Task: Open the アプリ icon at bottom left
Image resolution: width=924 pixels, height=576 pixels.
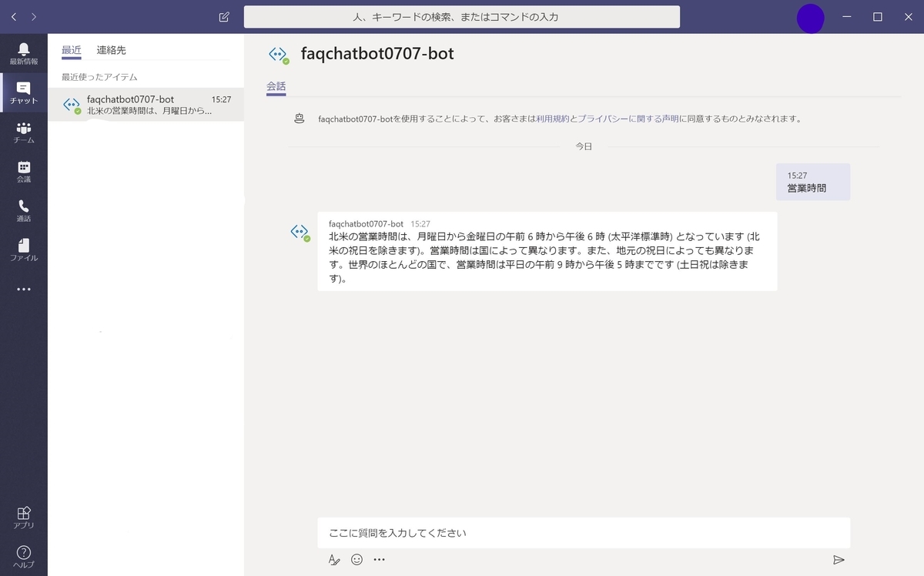Action: tap(24, 514)
